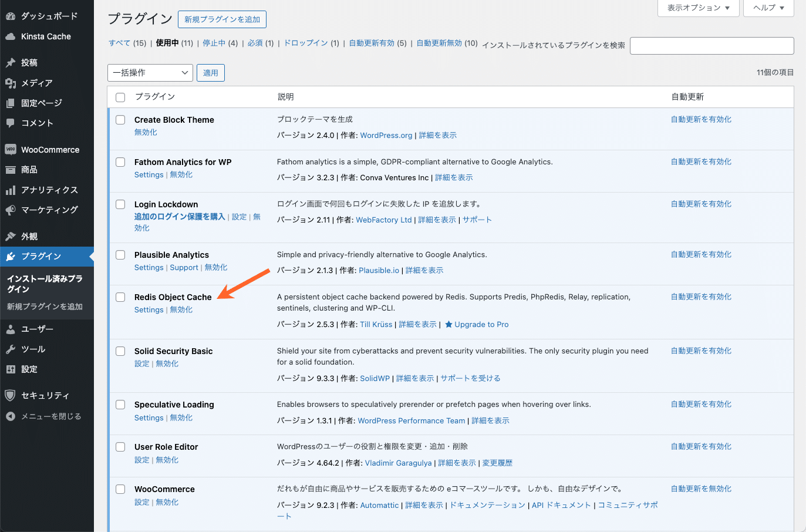Click the WooCommerce logo icon in sidebar
The image size is (806, 532).
11,149
